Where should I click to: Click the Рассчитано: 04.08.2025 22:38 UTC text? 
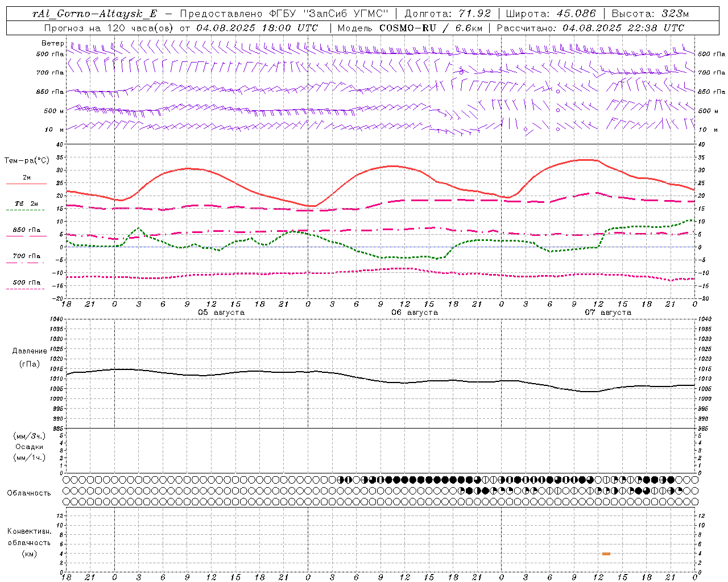[x=590, y=28]
